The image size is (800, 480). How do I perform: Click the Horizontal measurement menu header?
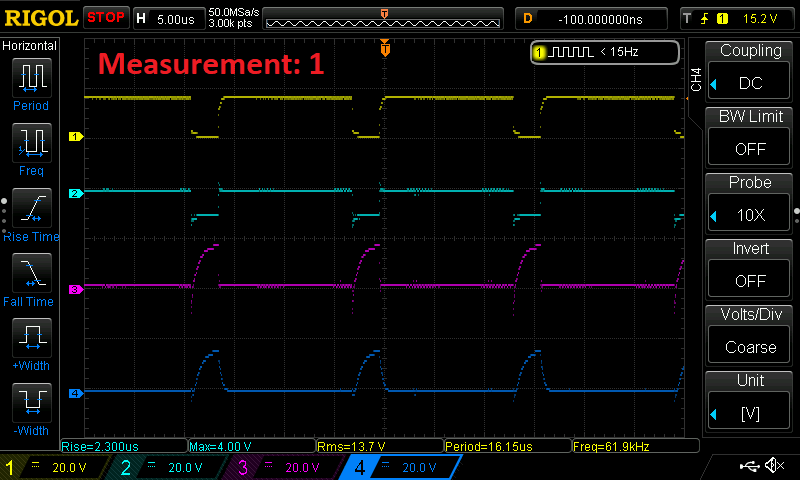tap(30, 46)
